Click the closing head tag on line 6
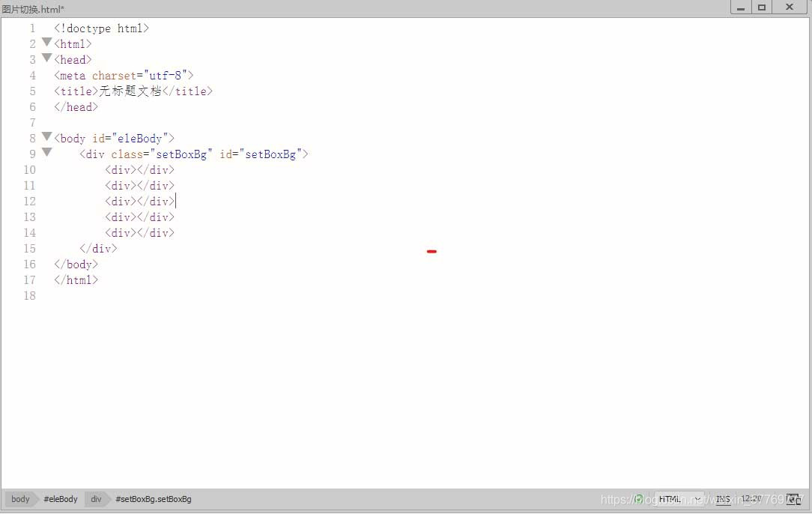Screen dimensions: 812x514 point(76,106)
